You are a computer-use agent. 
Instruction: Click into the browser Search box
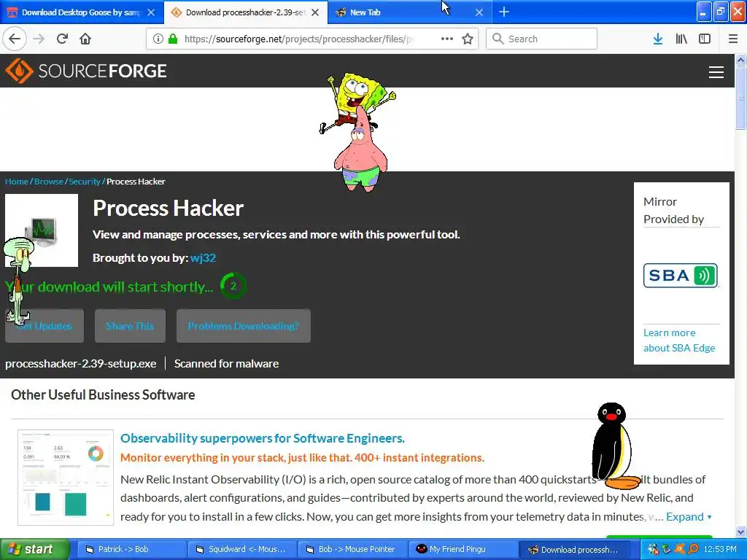tap(542, 39)
